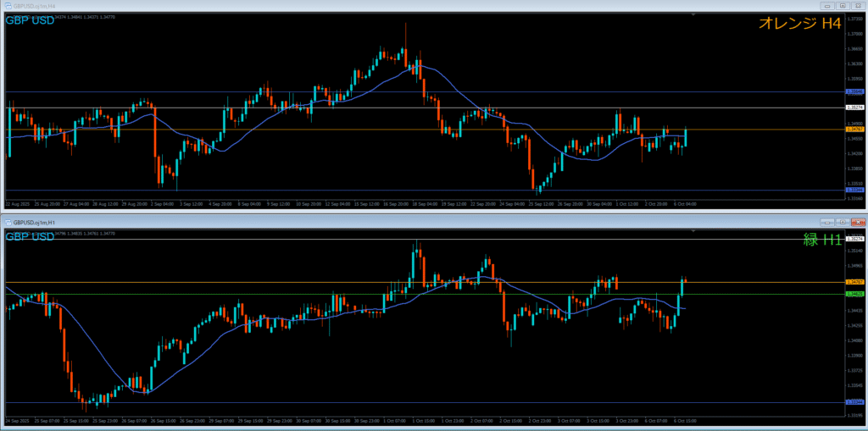868x431 pixels.
Task: Activate the GBPUSD H4 window title bar
Action: pyautogui.click(x=339, y=6)
